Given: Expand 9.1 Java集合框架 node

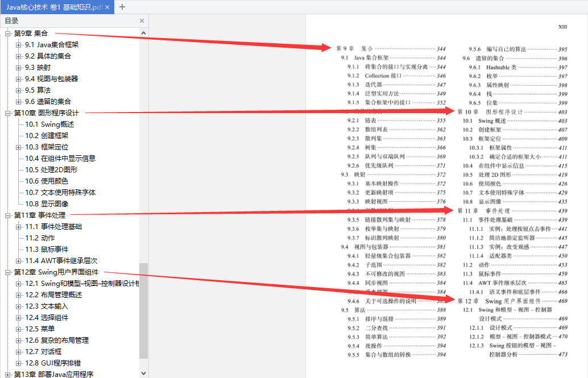Looking at the screenshot, I should click(18, 45).
